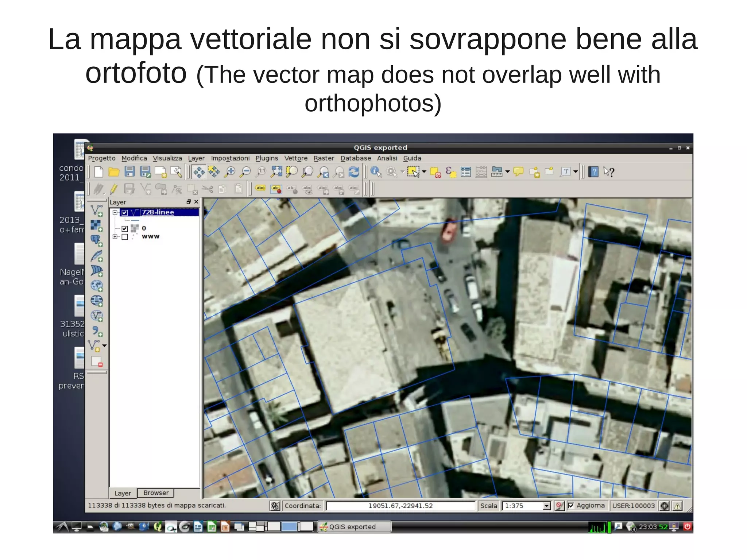747x560 pixels.
Task: Click the messages warning triangle icon
Action: 677,506
